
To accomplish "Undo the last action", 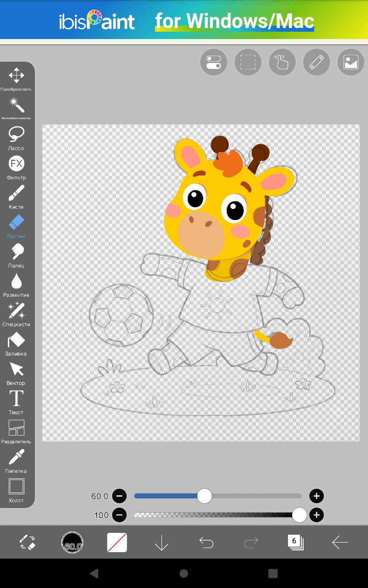I will pos(206,543).
